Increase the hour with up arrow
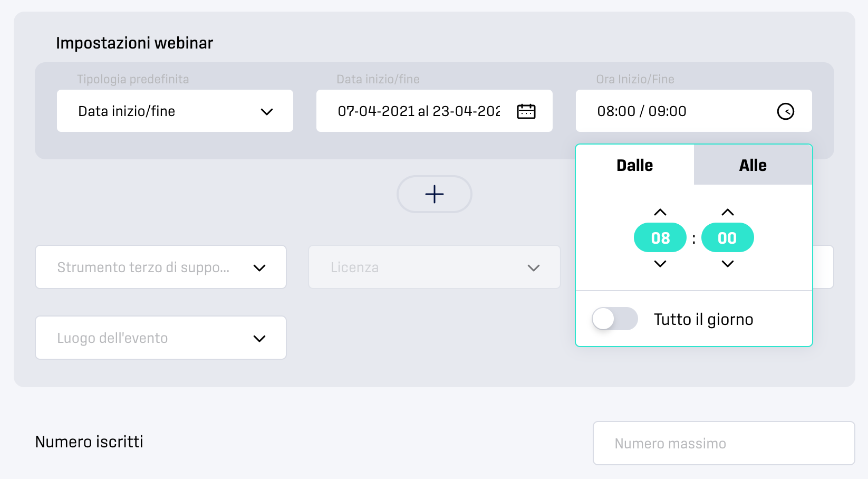This screenshot has height=479, width=868. click(x=660, y=212)
